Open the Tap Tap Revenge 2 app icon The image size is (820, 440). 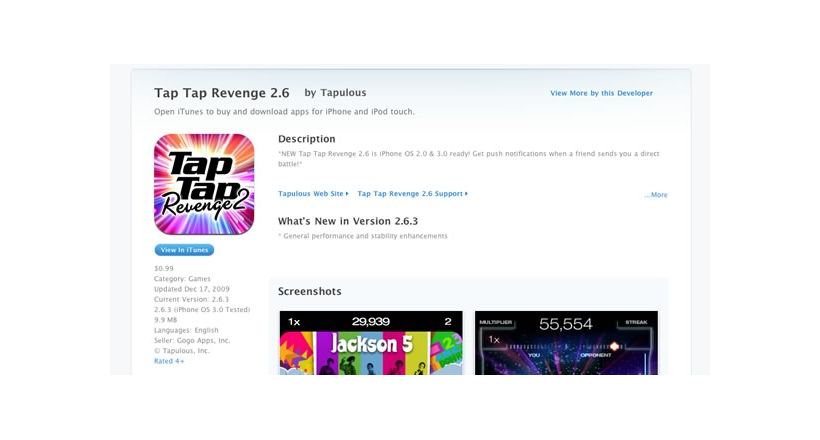(x=204, y=184)
